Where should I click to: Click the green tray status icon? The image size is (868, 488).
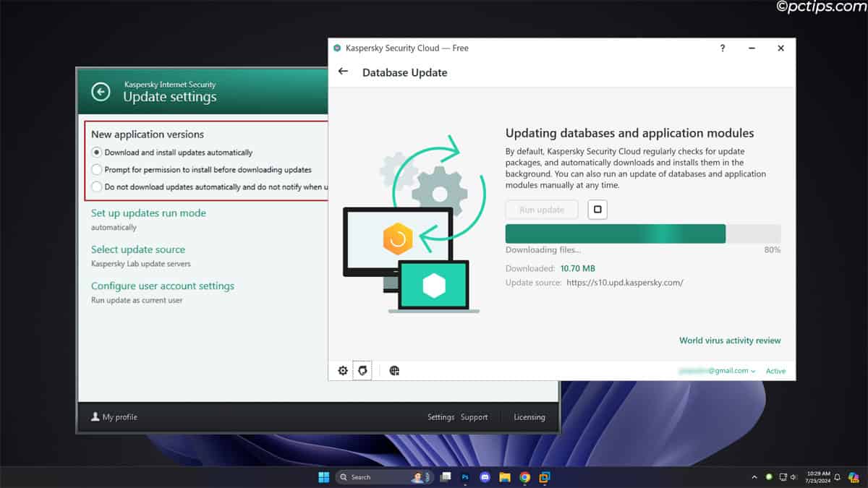(769, 477)
